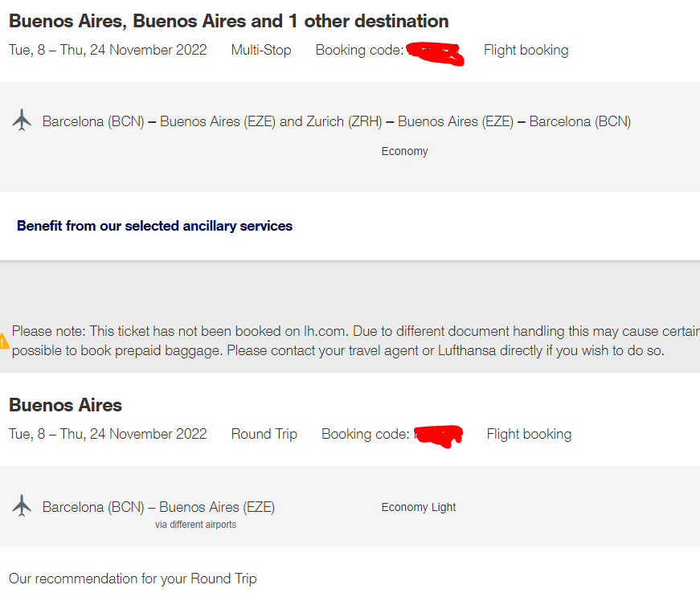Click date range in Multi-Stop booking
The image size is (700, 597).
point(108,50)
